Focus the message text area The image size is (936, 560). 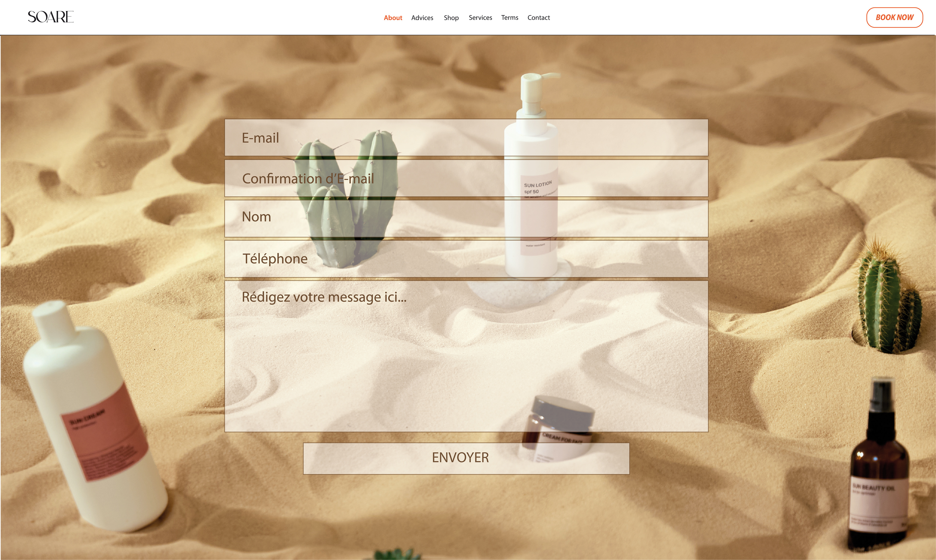pos(466,356)
